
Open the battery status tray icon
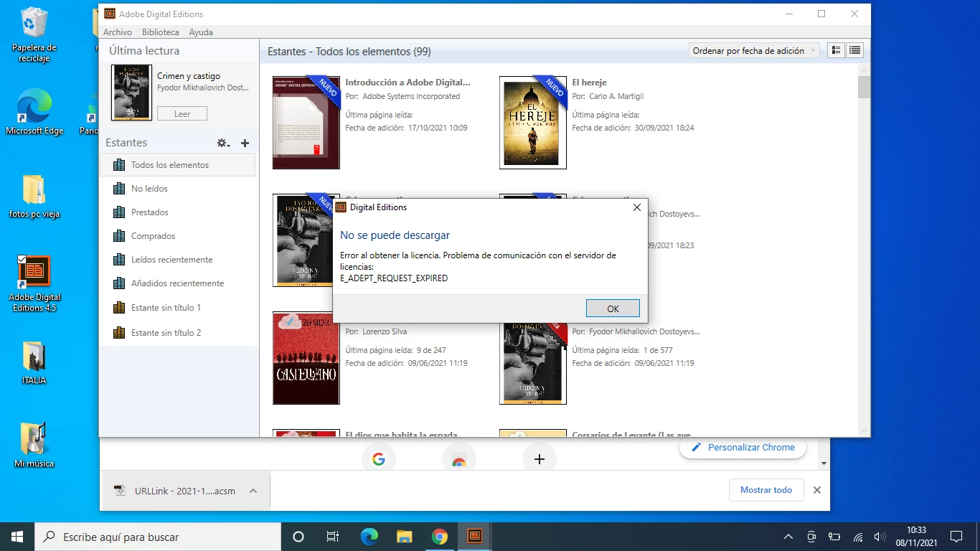click(834, 537)
